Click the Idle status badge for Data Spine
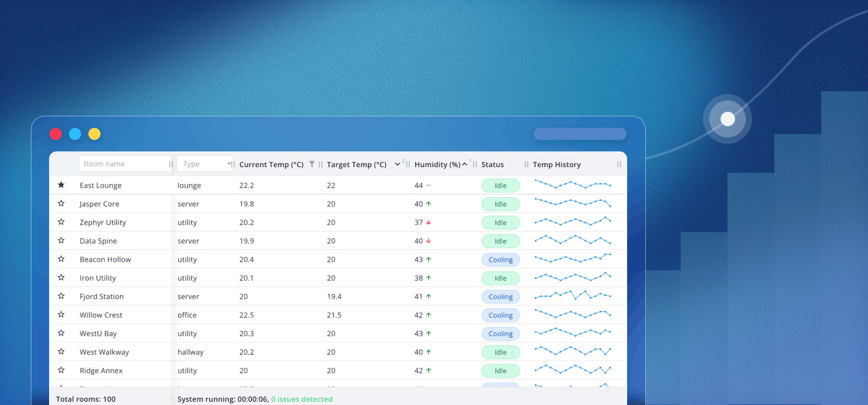 [x=501, y=241]
